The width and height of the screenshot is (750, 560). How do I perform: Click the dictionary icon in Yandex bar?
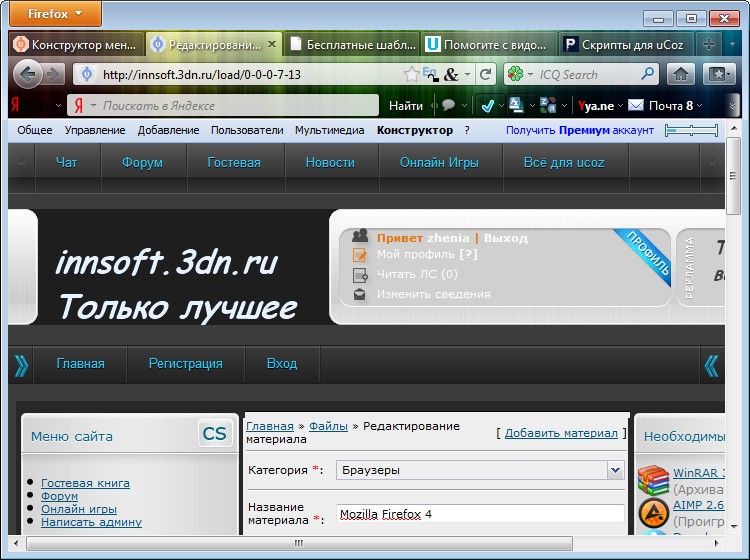(548, 105)
